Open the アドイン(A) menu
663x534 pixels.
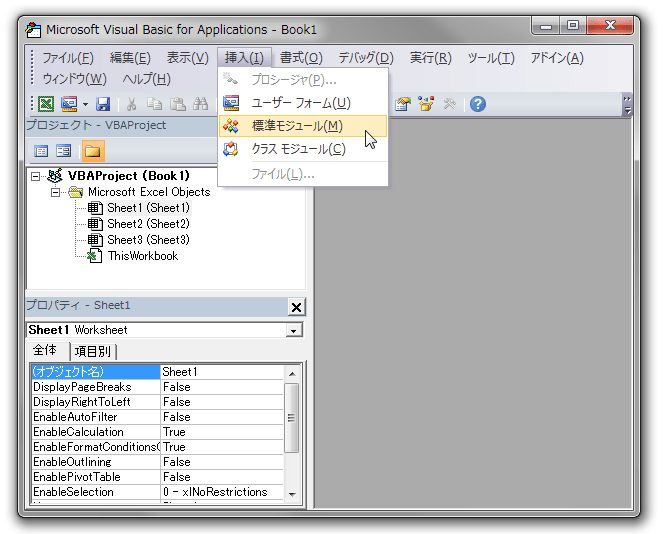click(x=557, y=58)
